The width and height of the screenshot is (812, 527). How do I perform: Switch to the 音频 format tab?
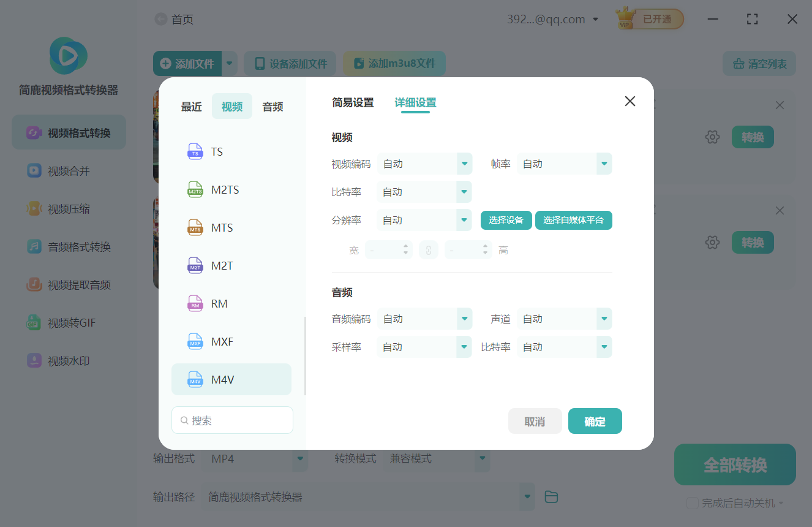coord(272,106)
